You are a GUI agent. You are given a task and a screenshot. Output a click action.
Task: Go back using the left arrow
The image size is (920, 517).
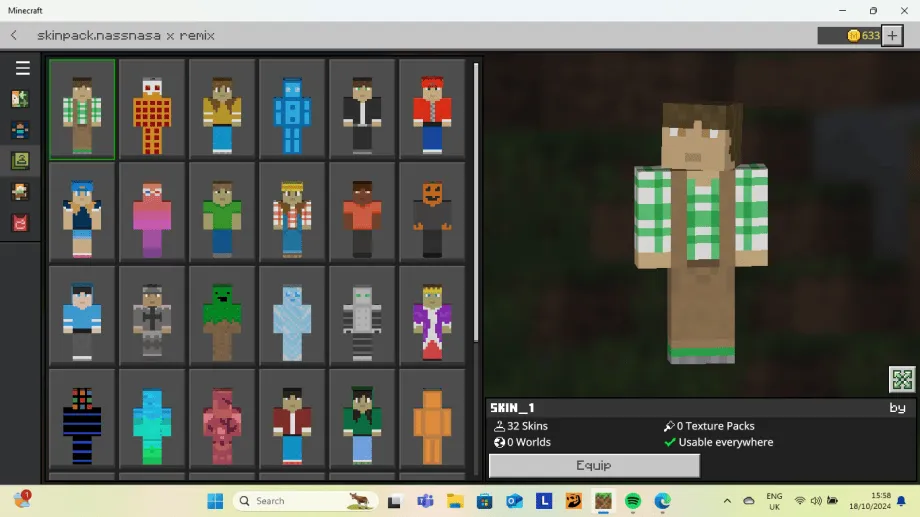14,36
